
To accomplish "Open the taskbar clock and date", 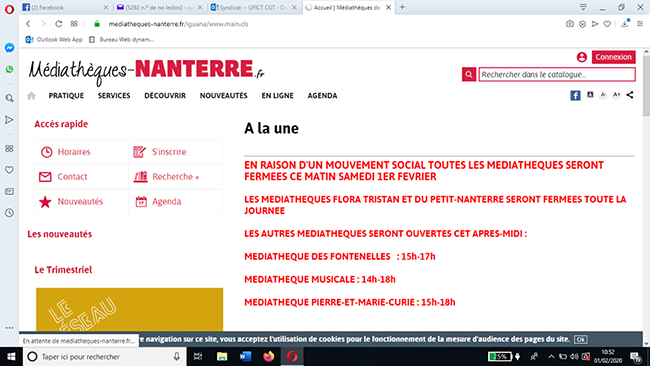I will tap(608, 356).
